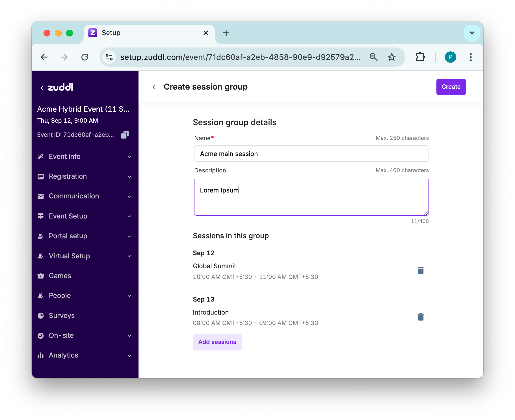Open the profile P avatar
The width and height of the screenshot is (515, 420).
click(450, 57)
